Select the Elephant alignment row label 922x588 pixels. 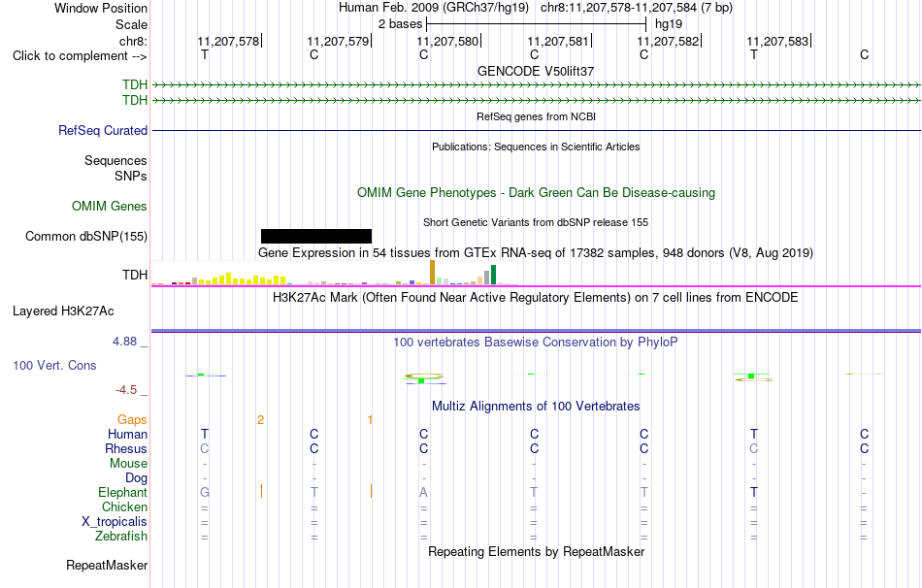[x=122, y=492]
